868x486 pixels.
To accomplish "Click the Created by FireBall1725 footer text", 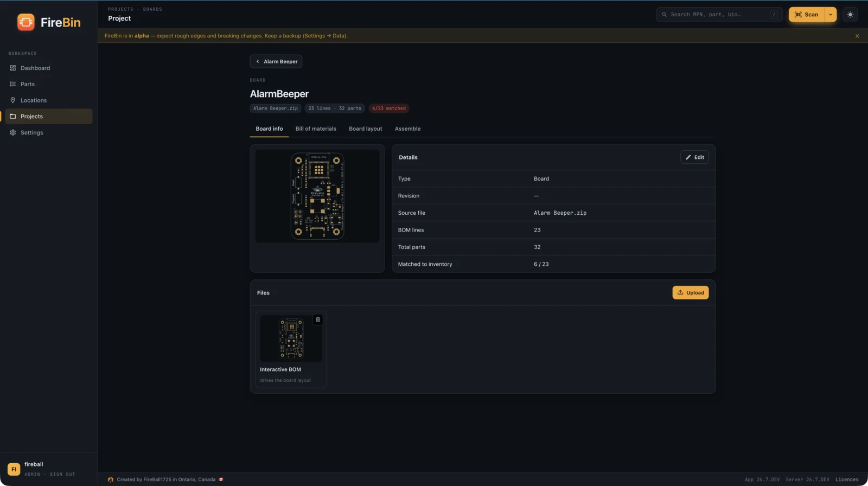I will (166, 479).
